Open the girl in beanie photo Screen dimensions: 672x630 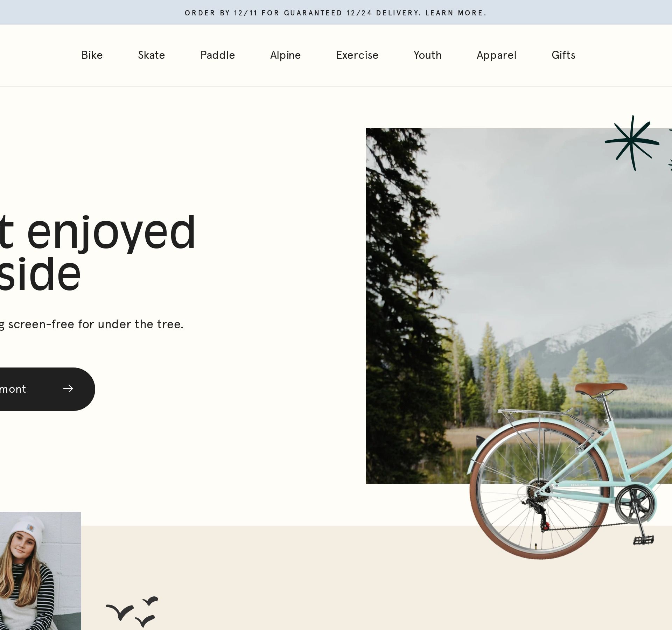[41, 571]
